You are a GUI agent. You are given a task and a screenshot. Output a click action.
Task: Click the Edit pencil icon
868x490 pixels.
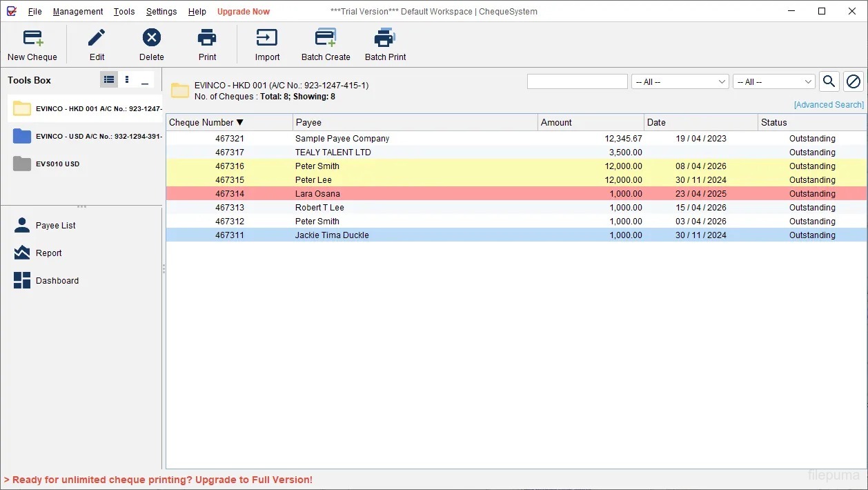pyautogui.click(x=97, y=39)
